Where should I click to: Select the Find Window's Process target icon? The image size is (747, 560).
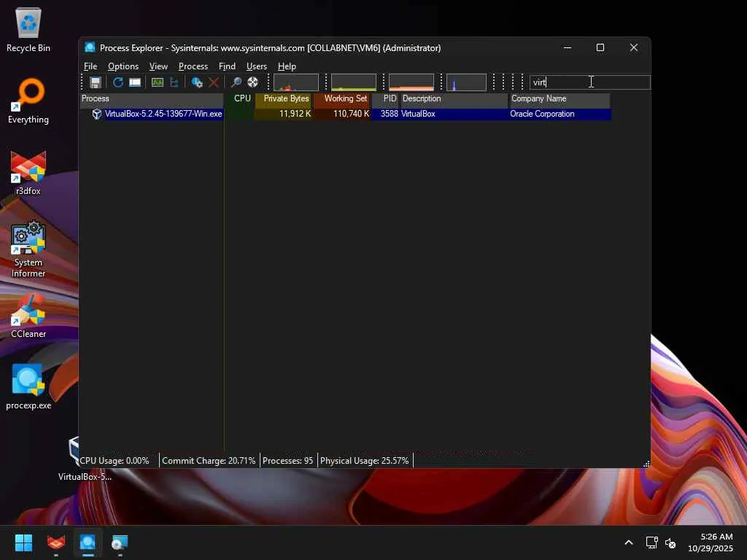(x=253, y=82)
